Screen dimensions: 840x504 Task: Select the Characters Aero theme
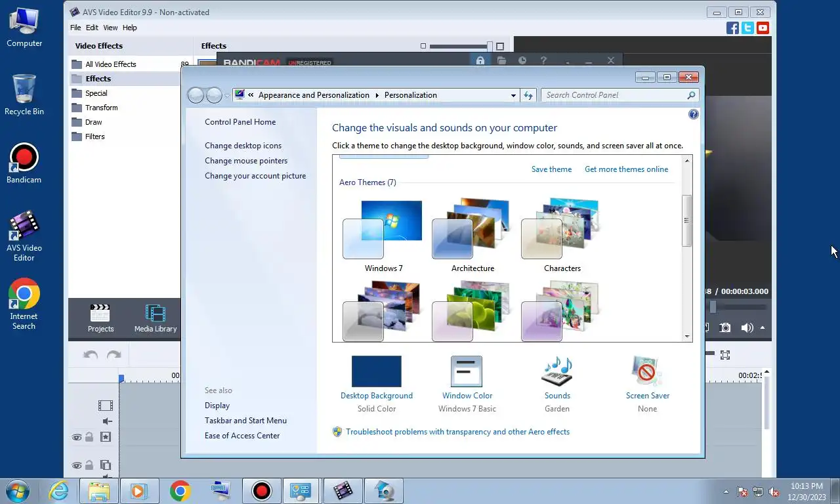pyautogui.click(x=562, y=236)
